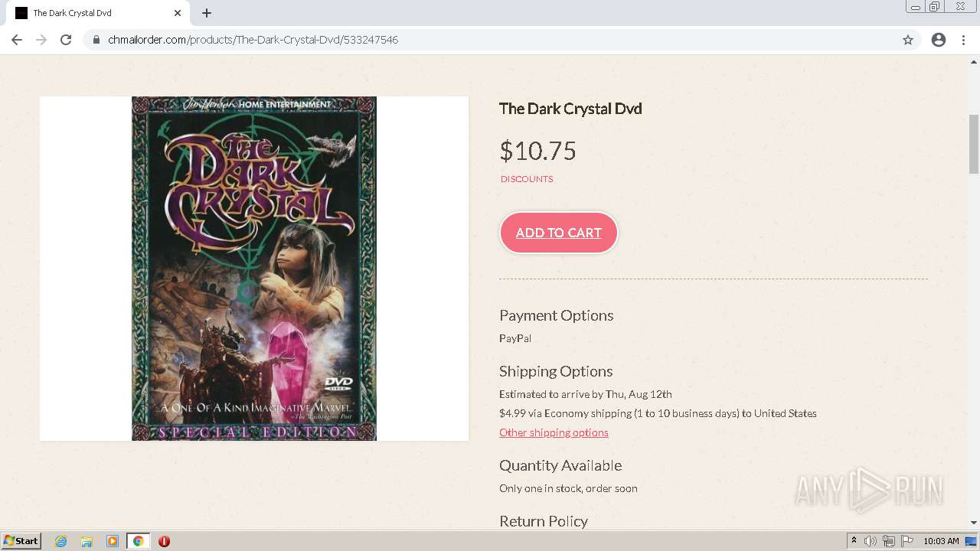Click the browser back arrow

[17, 40]
